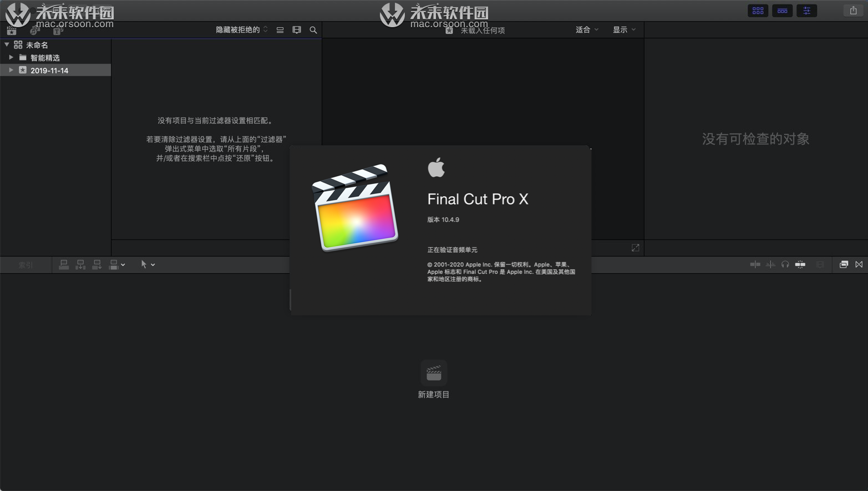Click the connect clip to primary storyline icon

click(x=64, y=265)
